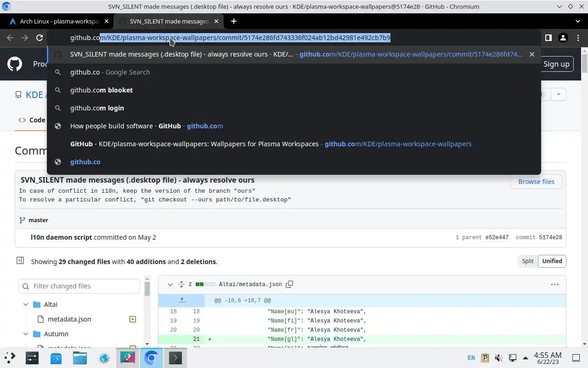The width and height of the screenshot is (588, 368).
Task: Choose the 'github.co - Google Search' suggestion
Action: point(294,72)
